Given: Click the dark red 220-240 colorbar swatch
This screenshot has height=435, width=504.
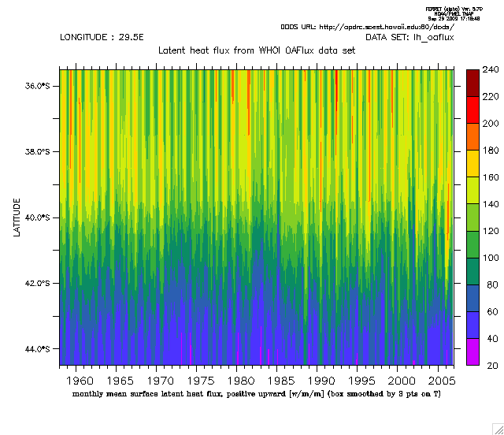Looking at the screenshot, I should coord(472,83).
